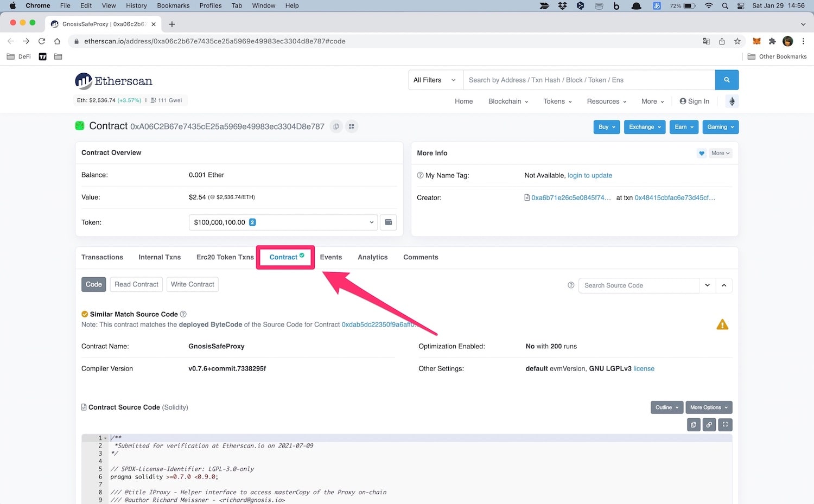Click the browser URL address bar
The width and height of the screenshot is (814, 504).
pyautogui.click(x=383, y=41)
